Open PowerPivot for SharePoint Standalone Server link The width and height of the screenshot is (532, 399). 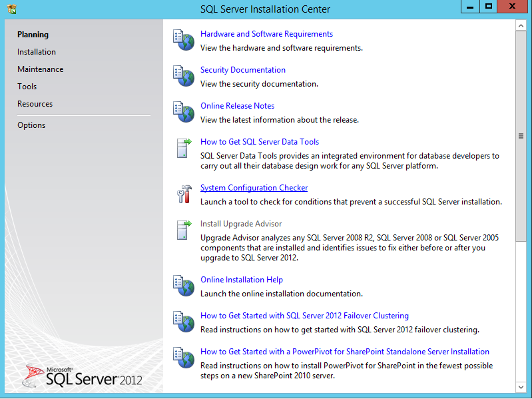coord(345,352)
